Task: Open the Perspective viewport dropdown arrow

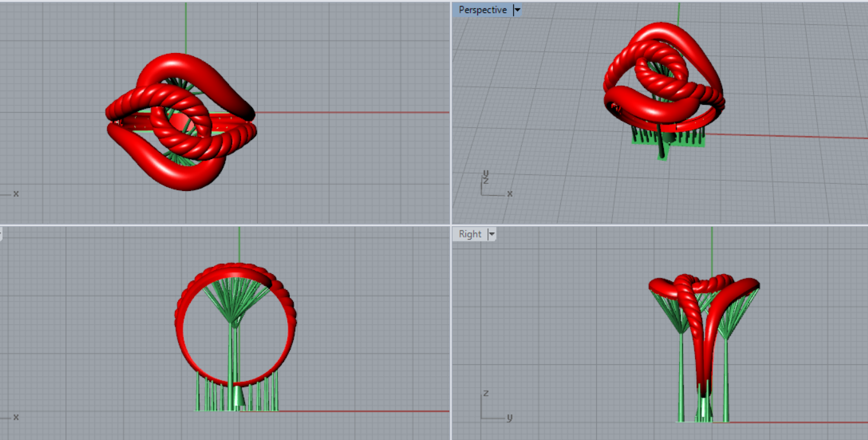Action: [517, 10]
